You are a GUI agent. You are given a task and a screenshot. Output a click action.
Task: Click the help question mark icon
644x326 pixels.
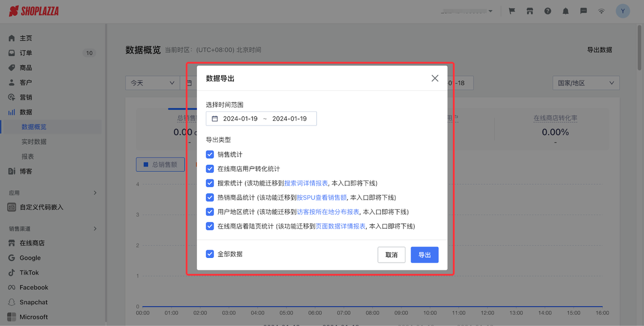547,11
